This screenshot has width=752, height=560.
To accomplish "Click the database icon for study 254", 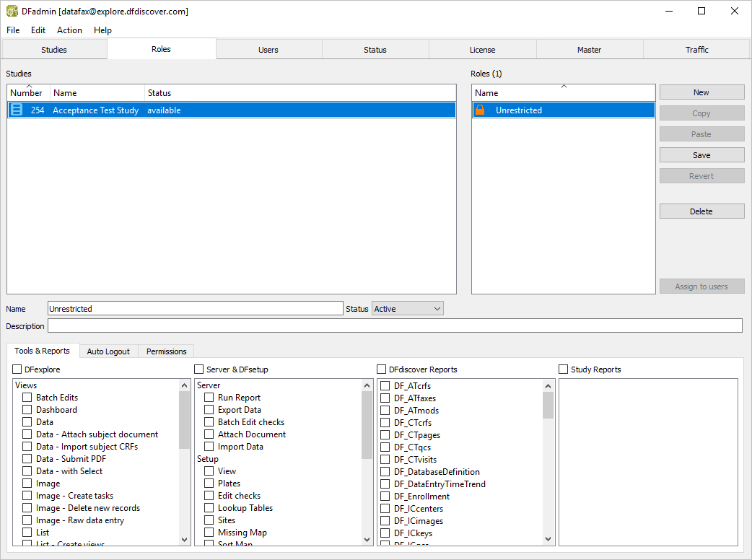I will pyautogui.click(x=17, y=110).
